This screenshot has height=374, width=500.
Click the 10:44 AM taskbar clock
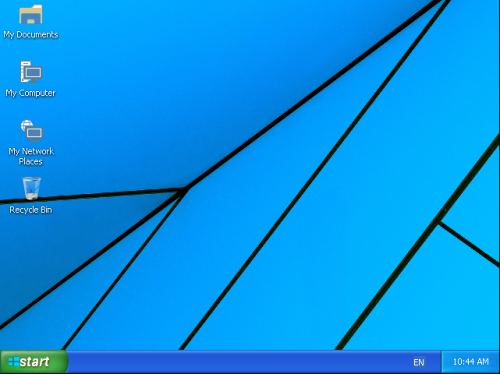pyautogui.click(x=471, y=362)
